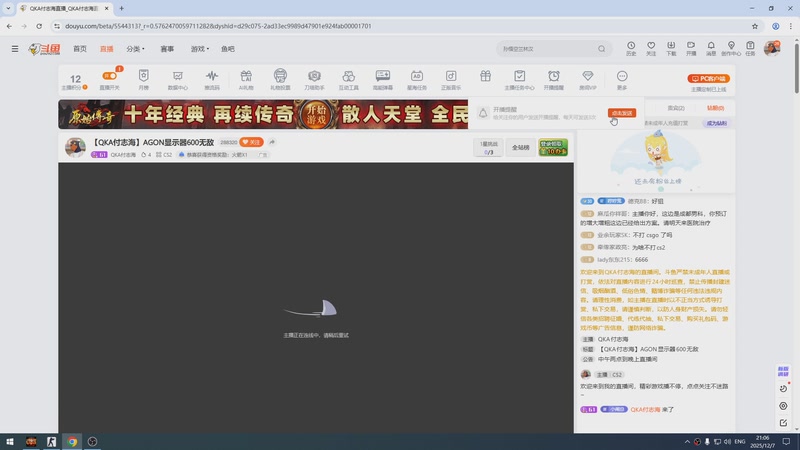Viewport: 800px width, 450px height.
Task: Open the hamburger side menu
Action: pos(15,49)
